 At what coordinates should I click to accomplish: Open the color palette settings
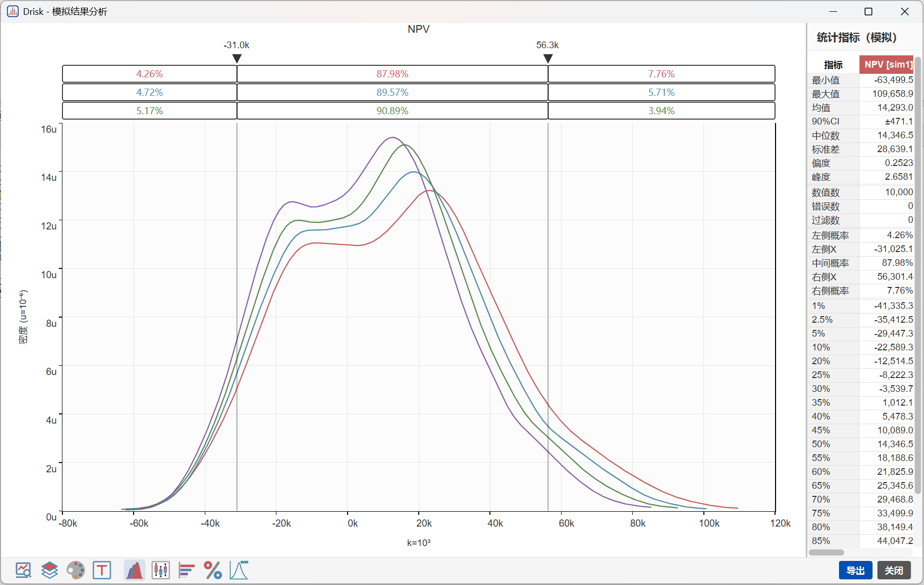pos(76,570)
